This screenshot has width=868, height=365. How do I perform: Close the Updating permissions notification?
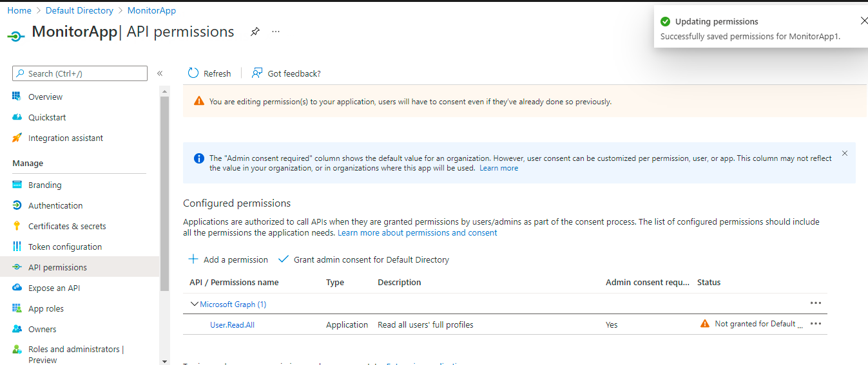coord(864,21)
